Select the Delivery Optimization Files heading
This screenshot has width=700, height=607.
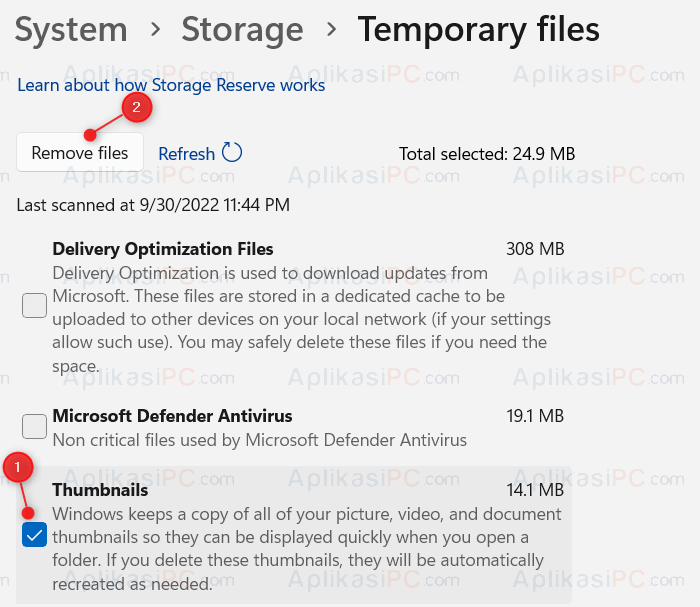[x=162, y=249]
